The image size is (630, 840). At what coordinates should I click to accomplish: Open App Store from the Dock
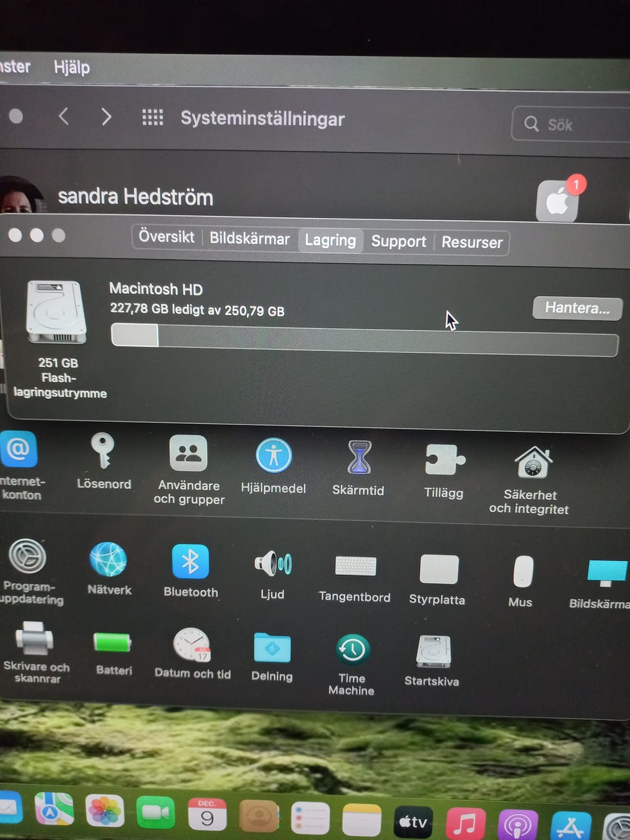tap(570, 826)
